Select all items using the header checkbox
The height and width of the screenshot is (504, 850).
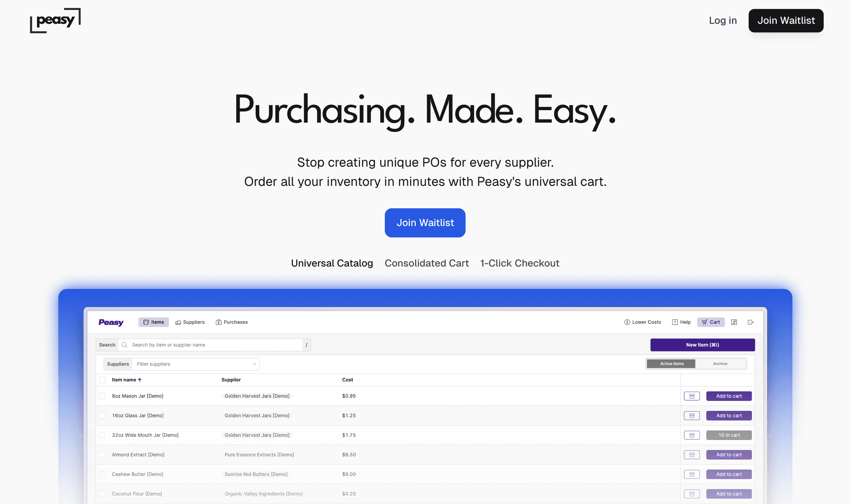point(102,380)
